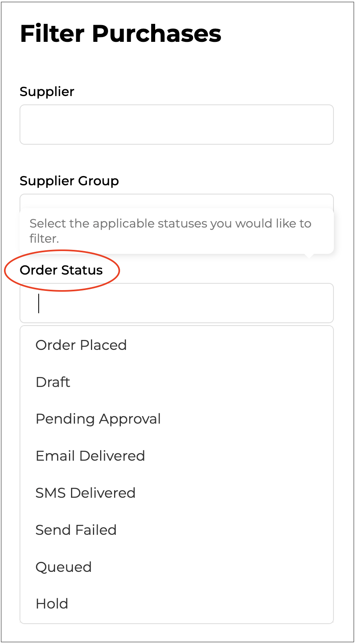Filter by Send Failed status

click(x=76, y=530)
